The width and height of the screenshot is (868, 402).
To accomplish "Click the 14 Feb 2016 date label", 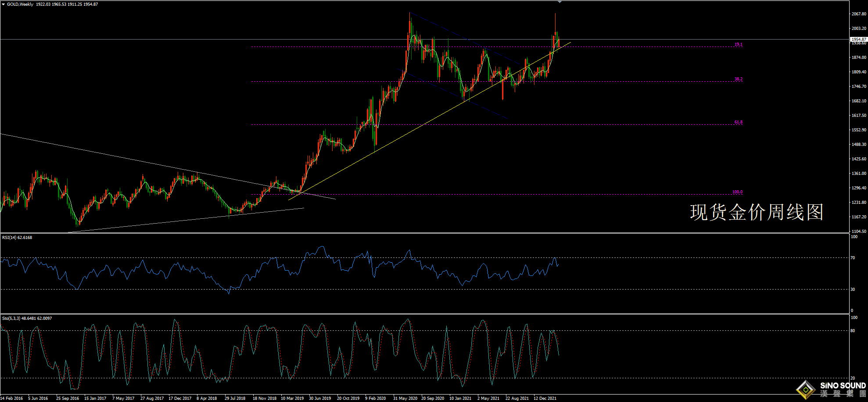I will click(12, 398).
